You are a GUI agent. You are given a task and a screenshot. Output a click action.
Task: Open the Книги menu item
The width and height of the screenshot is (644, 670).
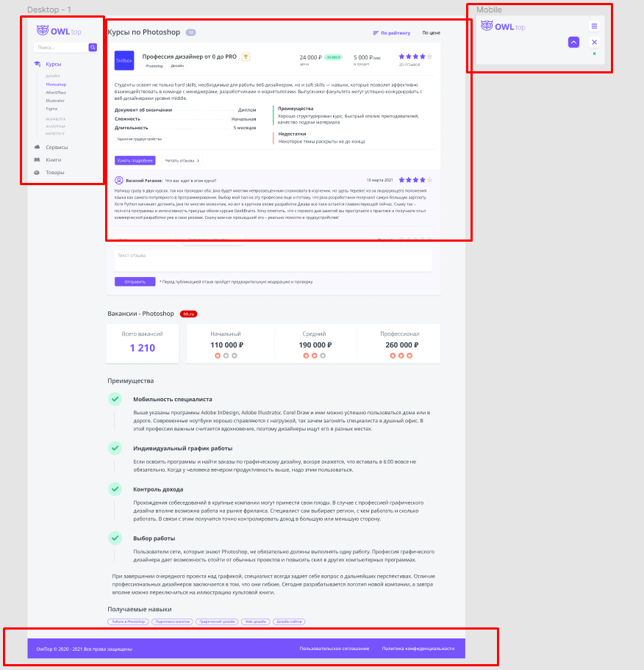click(x=54, y=160)
